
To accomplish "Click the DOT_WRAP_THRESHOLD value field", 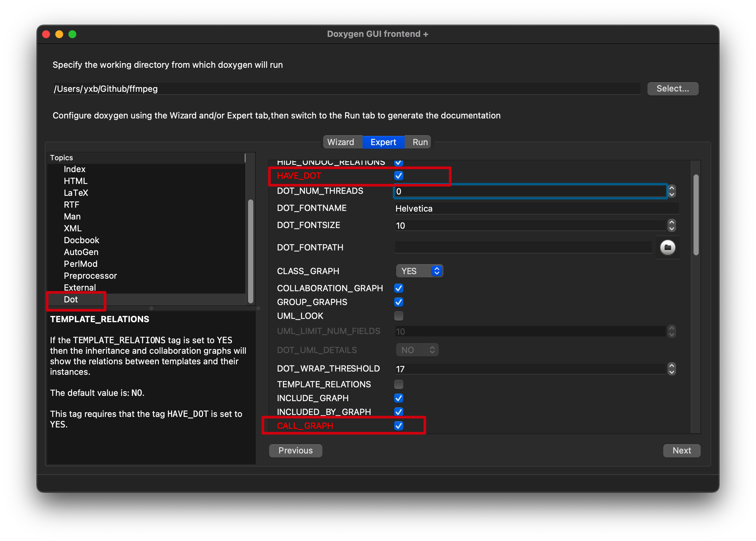I will [x=531, y=369].
